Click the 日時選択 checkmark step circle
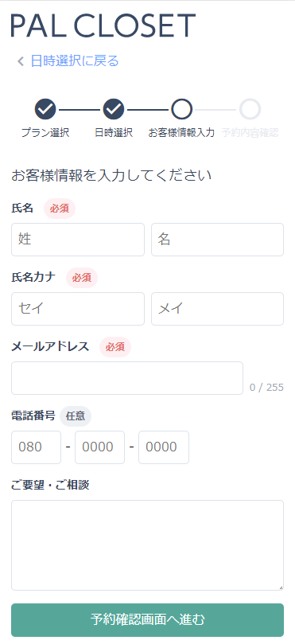Image resolution: width=295 pixels, height=644 pixels. pos(114,109)
